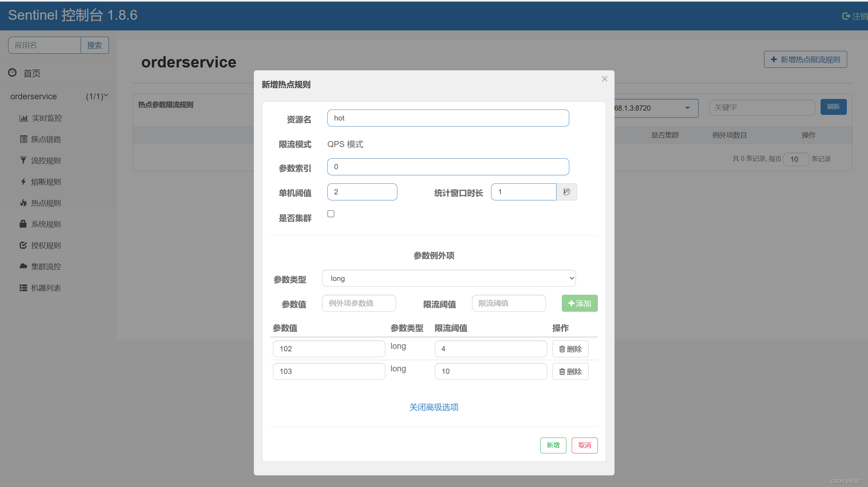Viewport: 868px width, 487px height.
Task: Click the cluster link list icon
Action: click(23, 139)
